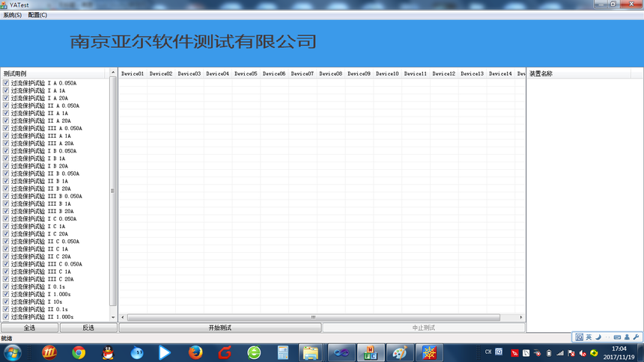Viewport: 644px width, 362px height.
Task: Open the file explorer folder in the taskbar
Action: (x=311, y=352)
